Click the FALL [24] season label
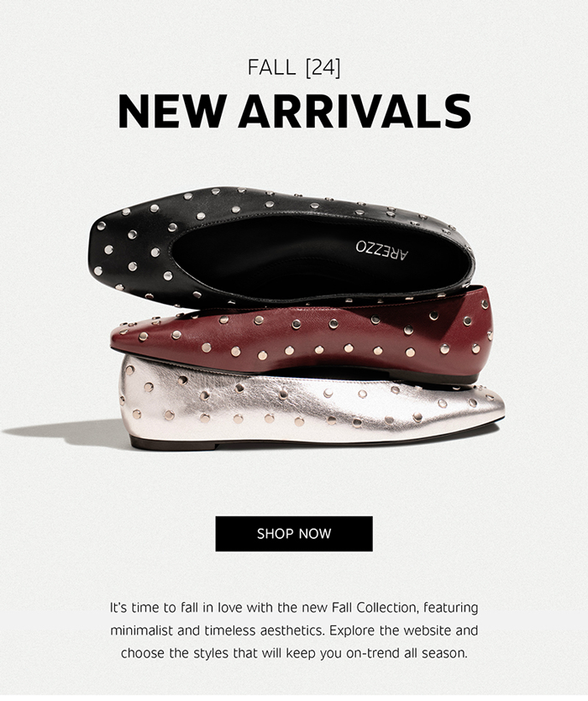 (294, 67)
